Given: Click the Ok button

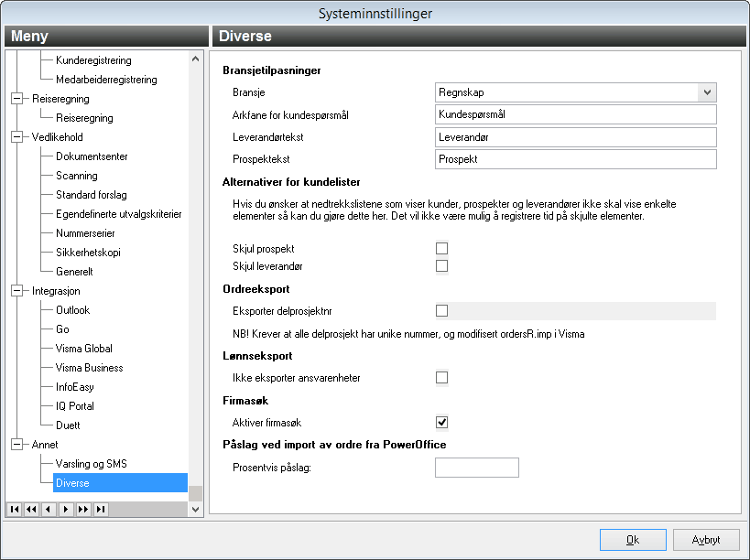Looking at the screenshot, I should pyautogui.click(x=633, y=540).
